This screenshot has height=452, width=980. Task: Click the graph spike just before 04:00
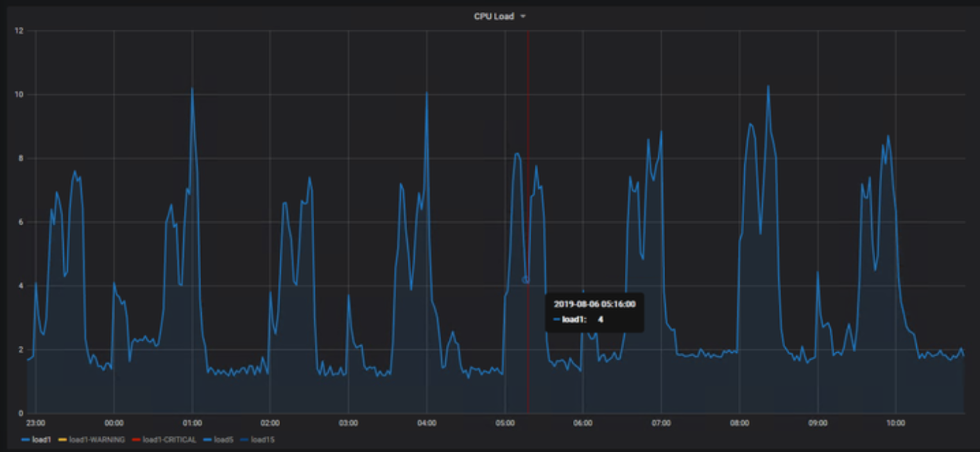click(x=427, y=93)
